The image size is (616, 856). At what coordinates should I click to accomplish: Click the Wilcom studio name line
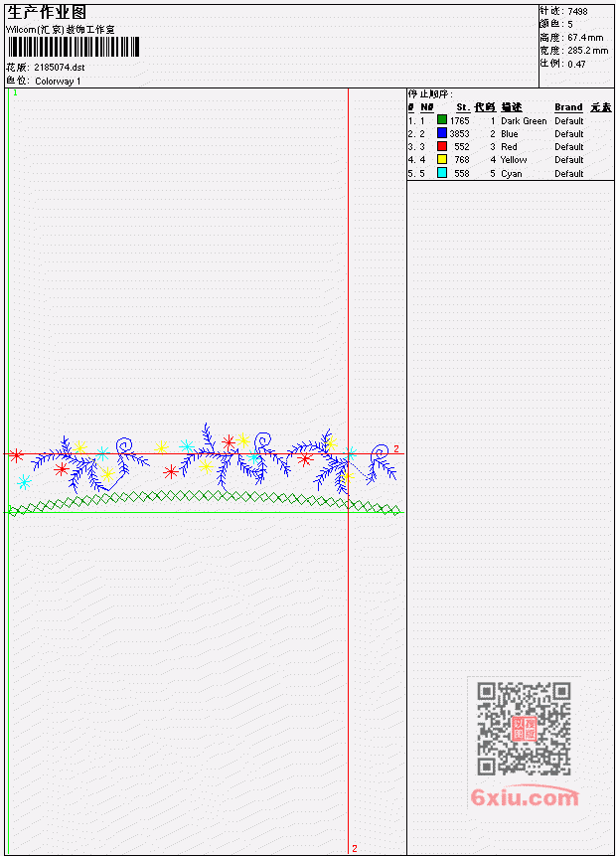[x=60, y=30]
